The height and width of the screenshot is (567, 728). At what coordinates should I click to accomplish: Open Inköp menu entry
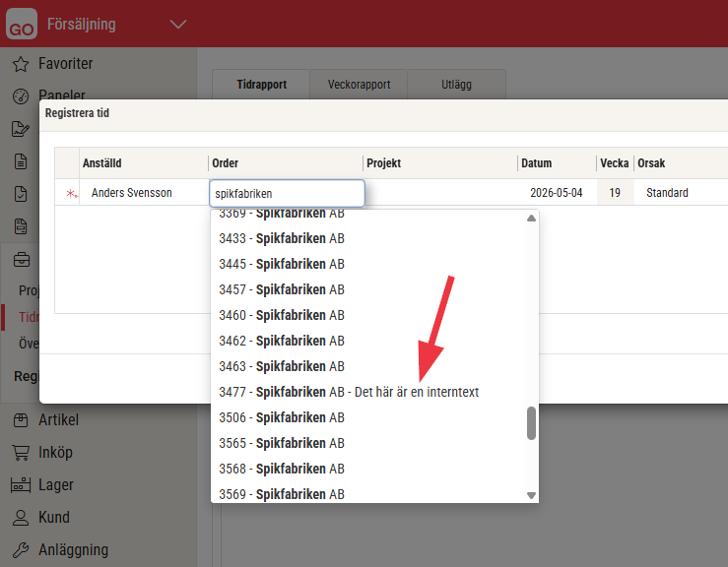(x=55, y=453)
